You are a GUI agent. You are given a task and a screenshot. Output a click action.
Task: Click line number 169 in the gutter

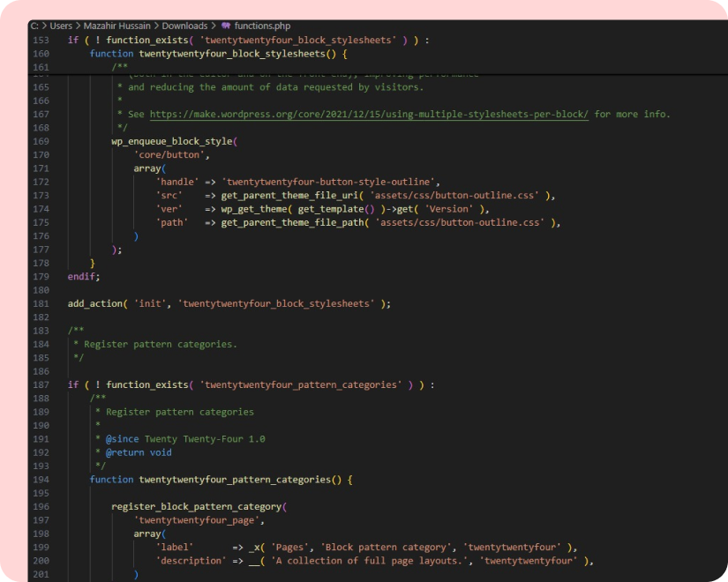(x=41, y=141)
